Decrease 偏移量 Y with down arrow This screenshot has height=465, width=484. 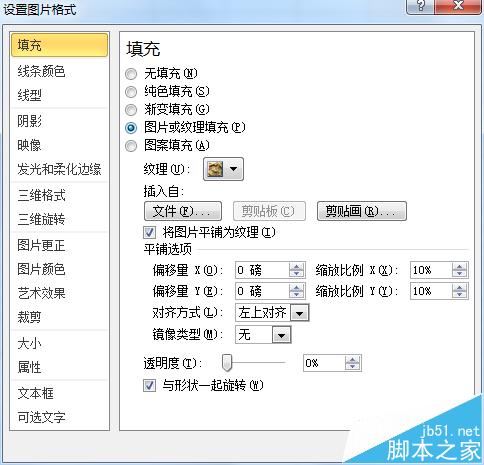click(x=296, y=295)
